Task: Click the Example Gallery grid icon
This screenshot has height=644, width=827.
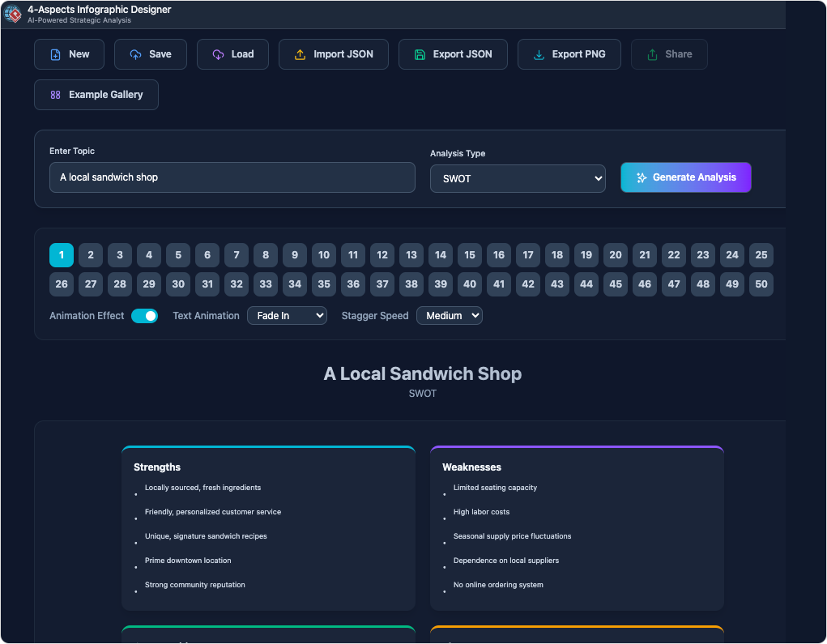Action: pyautogui.click(x=55, y=95)
